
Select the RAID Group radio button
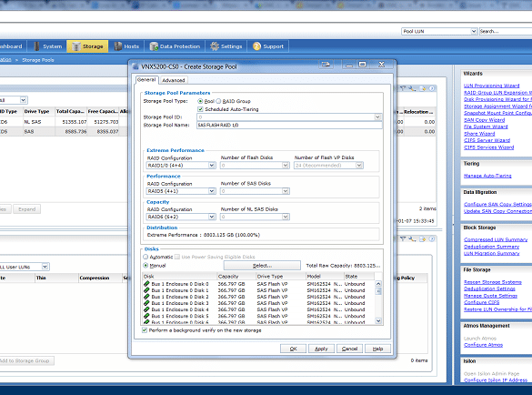[218, 101]
